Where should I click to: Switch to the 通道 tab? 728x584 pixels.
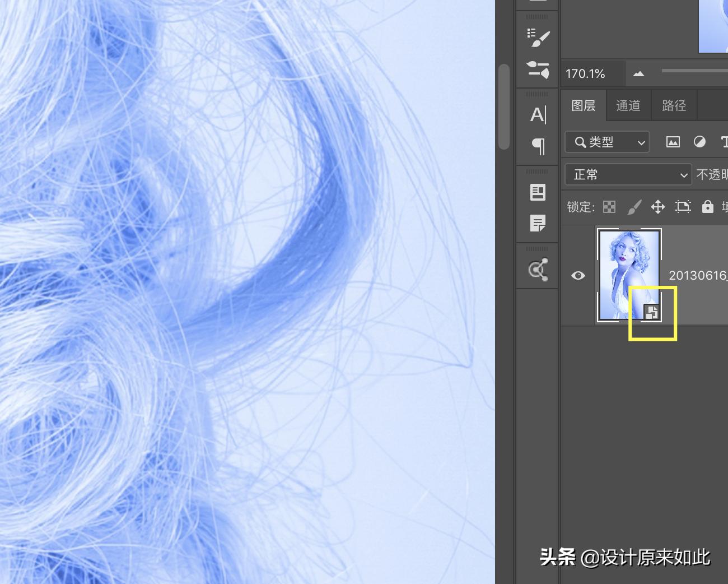(x=628, y=105)
